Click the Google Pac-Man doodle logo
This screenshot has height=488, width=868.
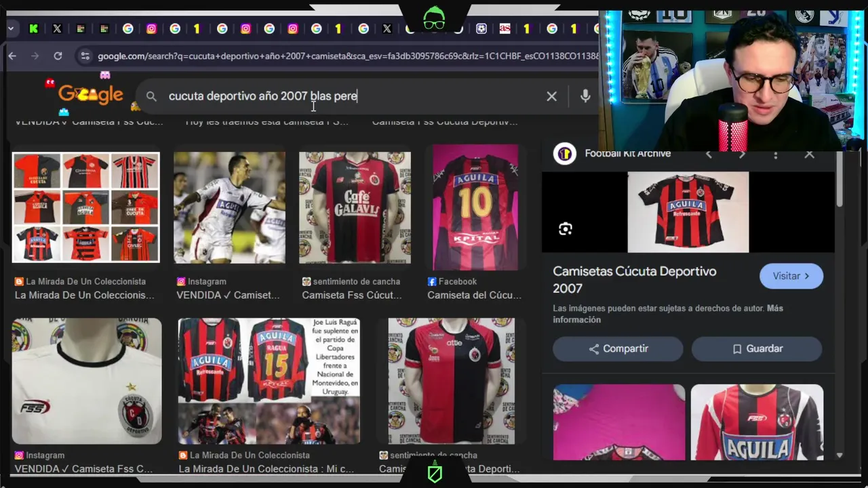coord(90,94)
